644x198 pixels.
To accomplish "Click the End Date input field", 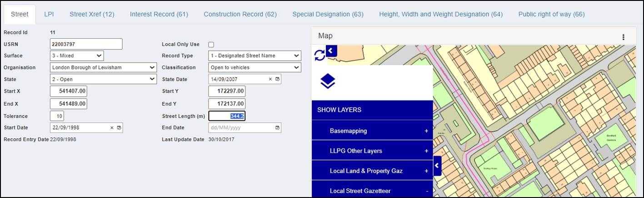I will coord(245,128).
